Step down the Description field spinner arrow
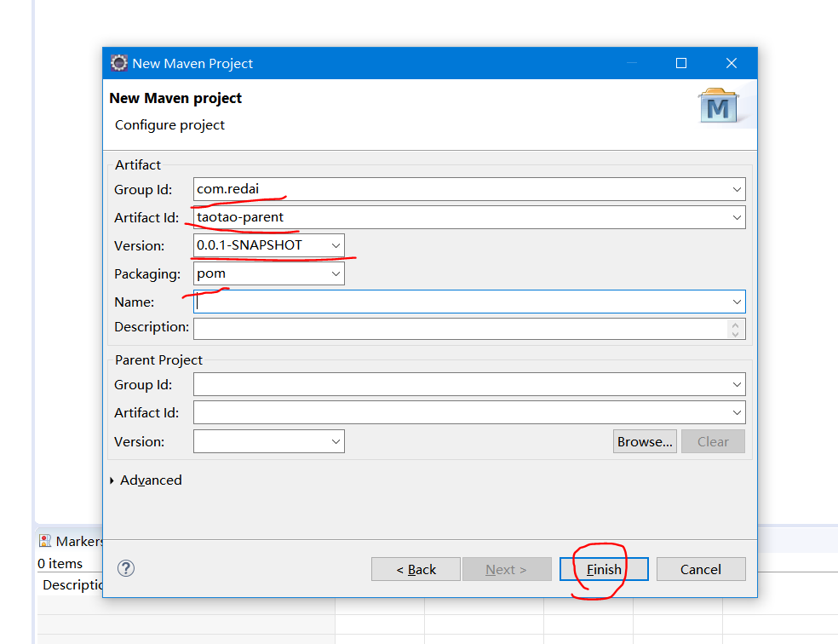 coord(736,334)
